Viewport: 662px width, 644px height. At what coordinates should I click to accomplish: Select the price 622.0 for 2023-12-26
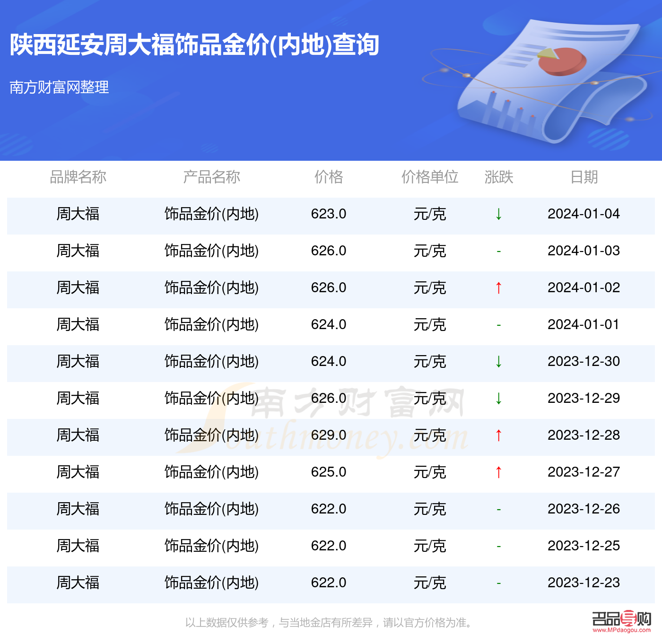coord(329,509)
